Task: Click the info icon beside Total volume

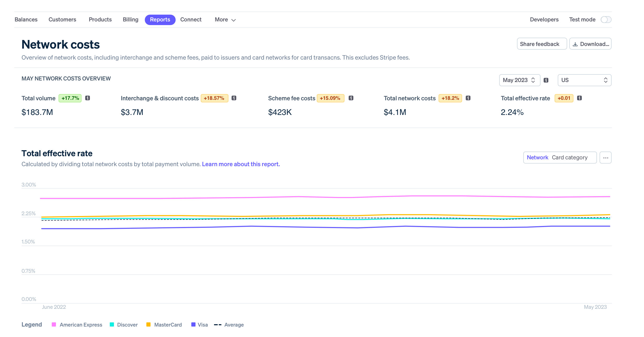Action: (88, 98)
